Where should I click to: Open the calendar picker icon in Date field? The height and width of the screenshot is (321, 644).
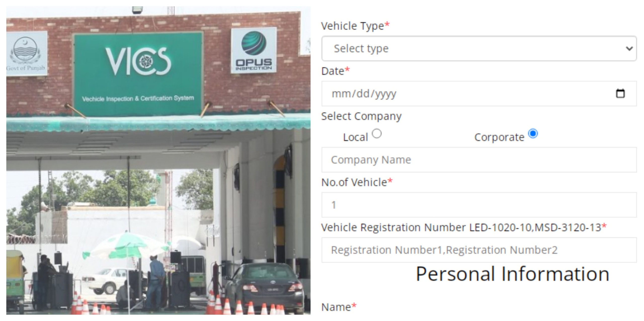620,93
